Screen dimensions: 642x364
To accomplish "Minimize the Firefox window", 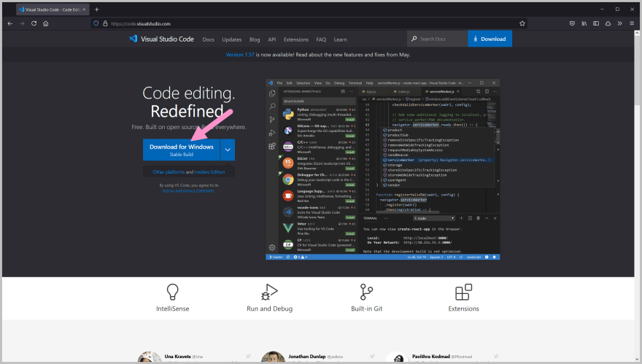I will point(602,9).
